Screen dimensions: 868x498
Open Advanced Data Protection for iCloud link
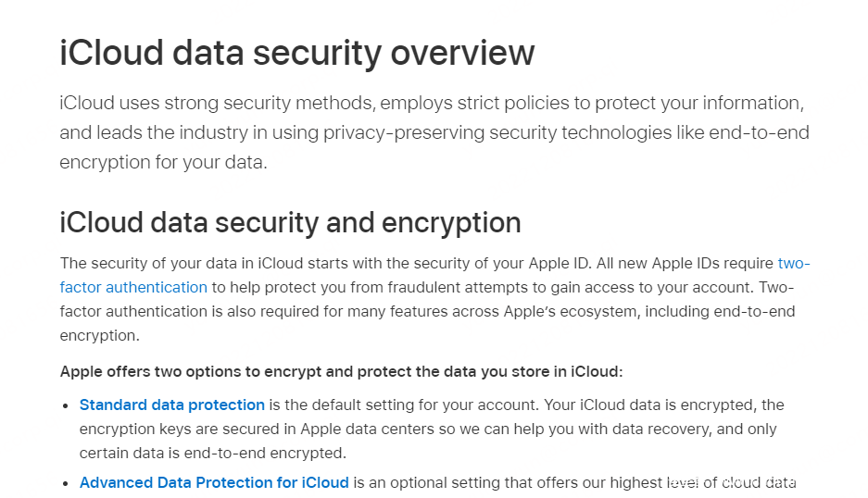pos(214,482)
